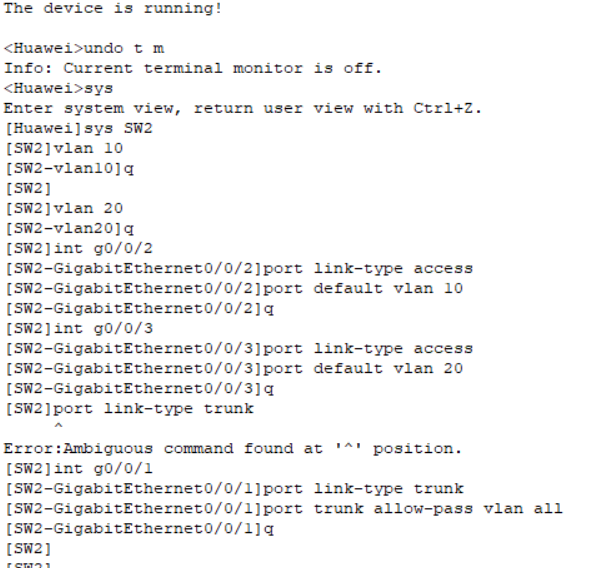Viewport: 602px width, 568px height.
Task: Click the GigabitEthernet0/0/2 'port link-type access' line
Action: click(x=239, y=269)
